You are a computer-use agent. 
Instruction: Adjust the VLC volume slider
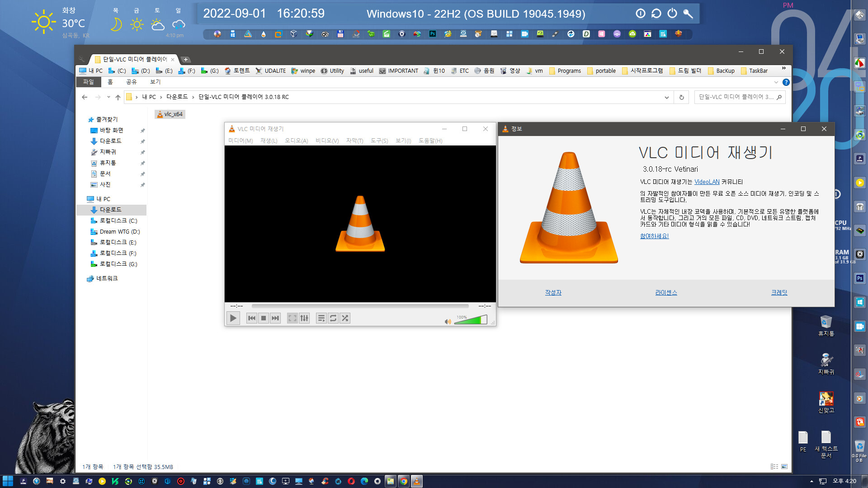(x=471, y=320)
